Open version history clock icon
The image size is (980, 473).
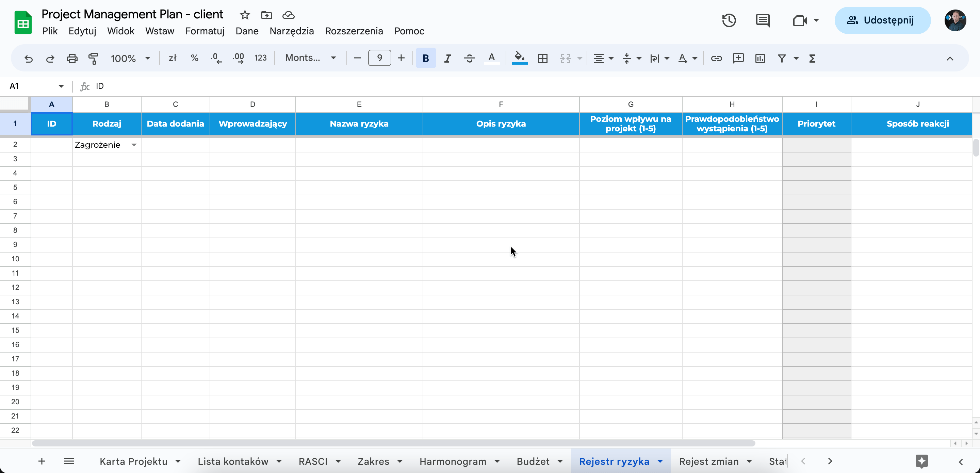tap(729, 20)
